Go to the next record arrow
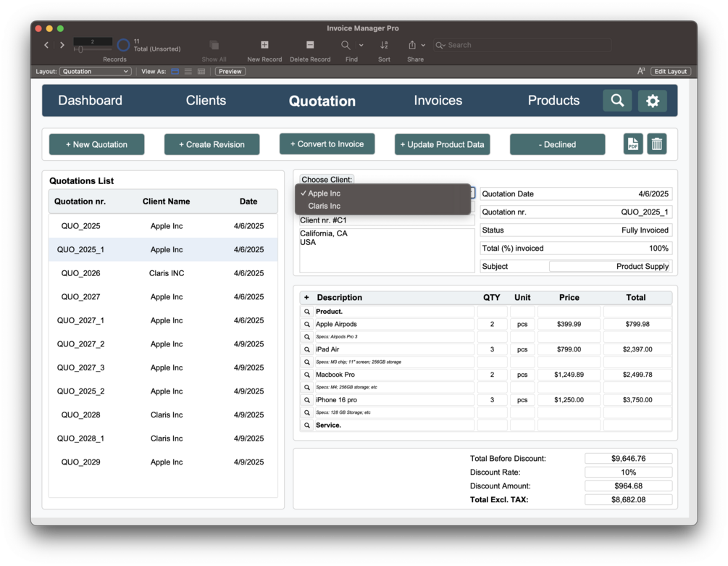Screen dimensions: 728x566 pyautogui.click(x=62, y=45)
